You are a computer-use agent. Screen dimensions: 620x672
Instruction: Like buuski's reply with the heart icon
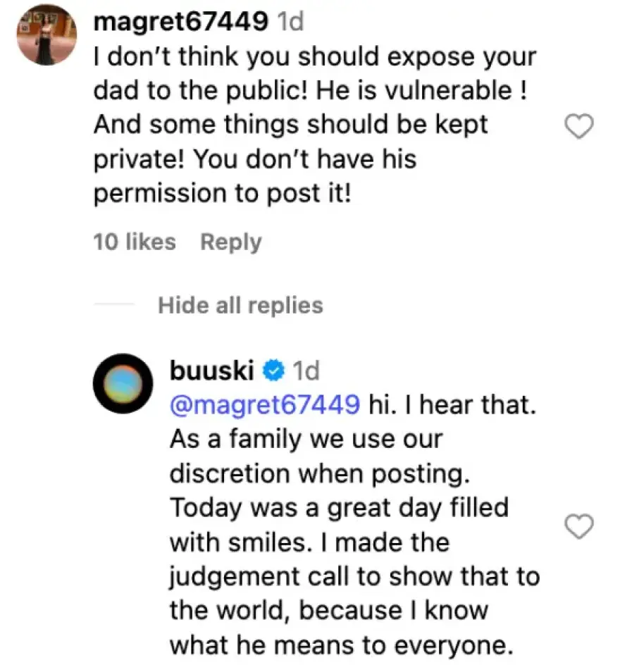pyautogui.click(x=581, y=525)
